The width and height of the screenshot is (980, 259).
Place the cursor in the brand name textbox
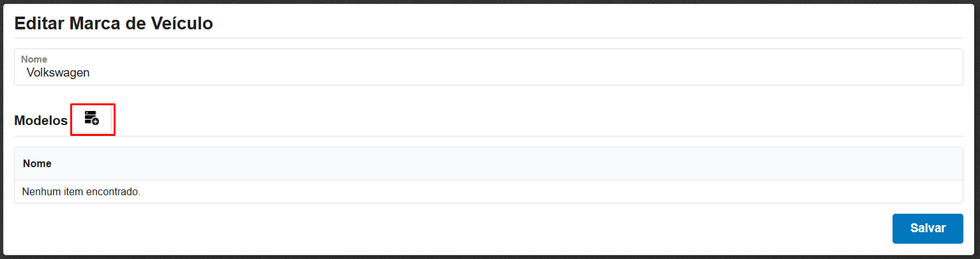click(488, 73)
